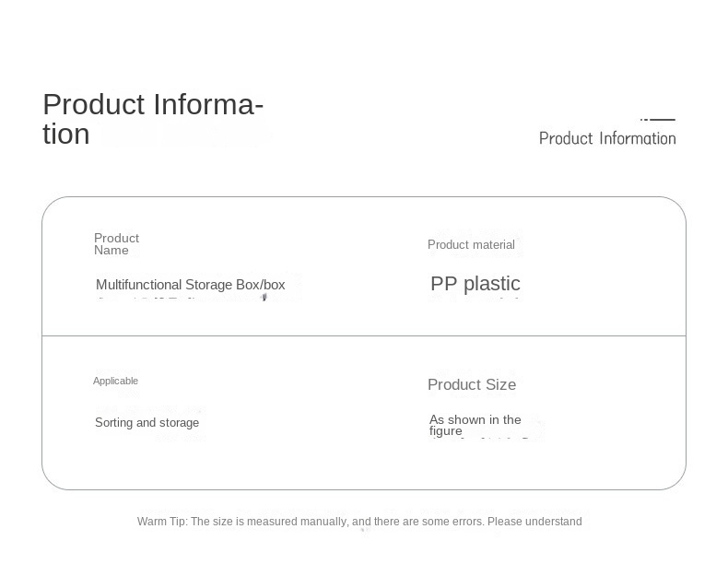
Task: Click the word figure under Product Size
Action: (446, 431)
